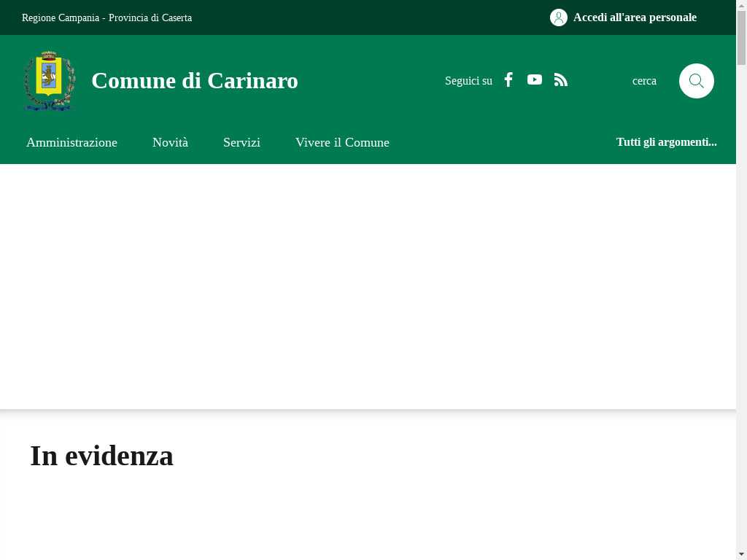Click the empty banner area below navigation

(x=368, y=286)
